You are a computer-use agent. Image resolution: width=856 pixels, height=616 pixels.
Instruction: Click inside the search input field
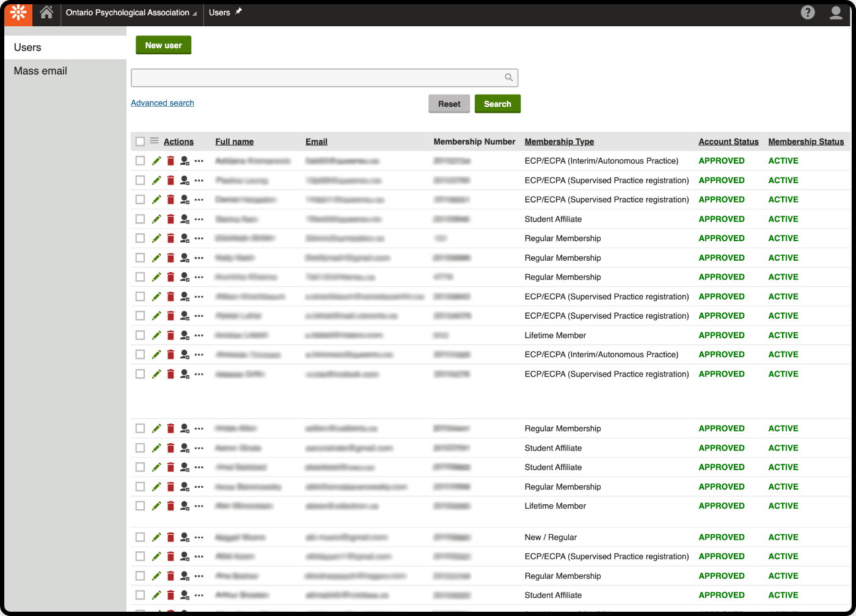click(x=318, y=78)
